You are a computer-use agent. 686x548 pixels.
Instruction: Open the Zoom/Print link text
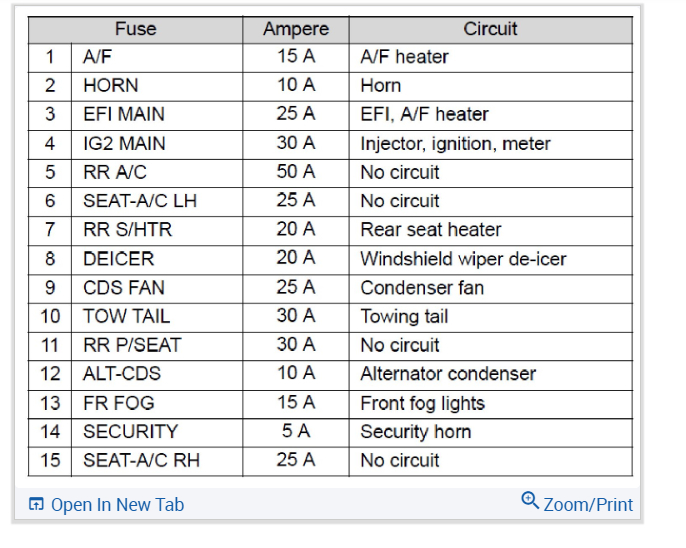coord(588,504)
